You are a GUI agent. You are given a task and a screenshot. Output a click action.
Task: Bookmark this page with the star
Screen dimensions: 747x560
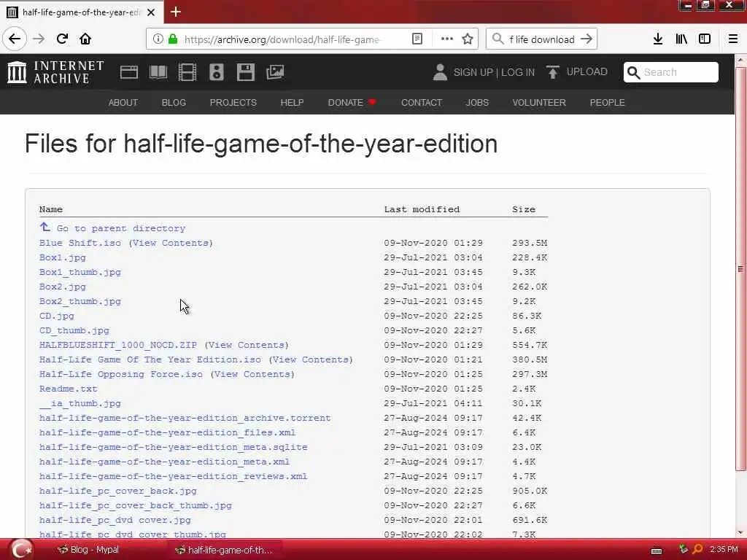(x=468, y=39)
